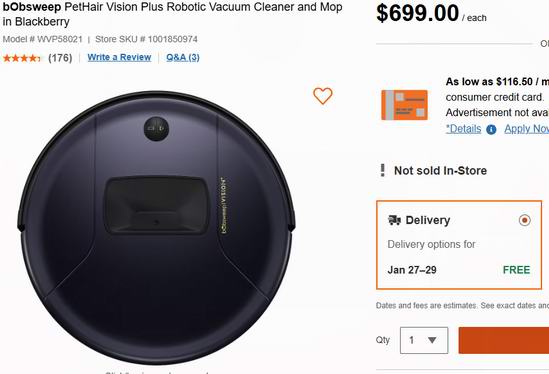Viewport: 549px width, 374px height.
Task: Click the Not sold In-Store alert icon
Action: pos(383,170)
